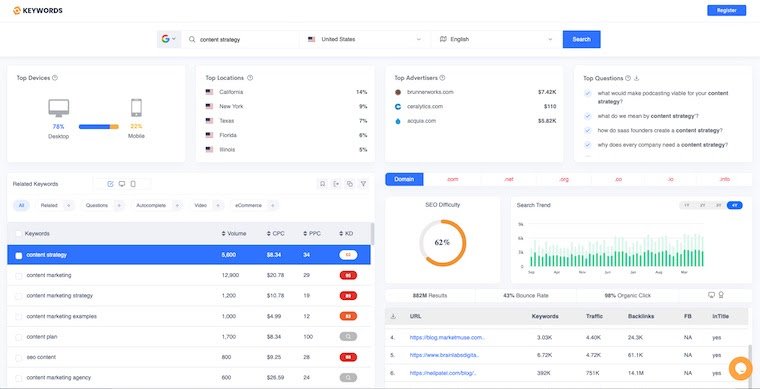
Task: Select the .com domain tab
Action: point(452,179)
